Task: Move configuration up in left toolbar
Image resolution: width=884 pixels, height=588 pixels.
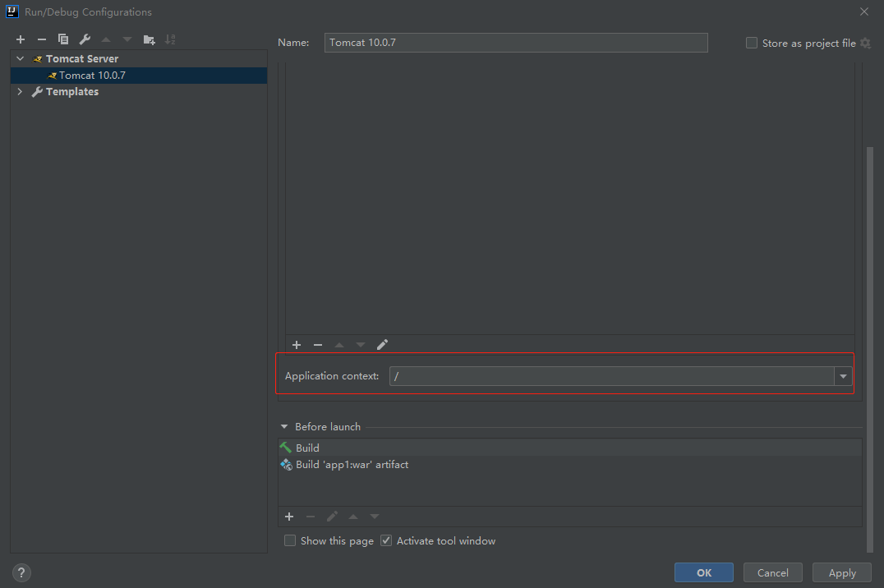Action: pos(106,39)
